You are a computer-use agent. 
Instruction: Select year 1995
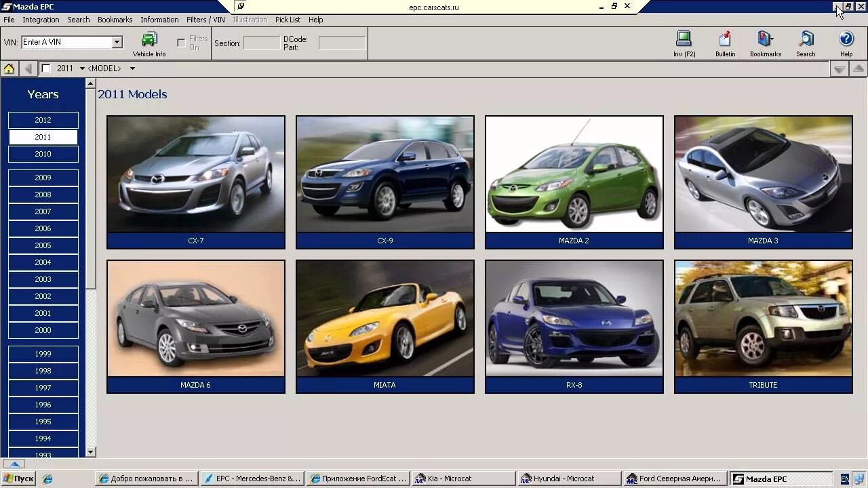(43, 422)
